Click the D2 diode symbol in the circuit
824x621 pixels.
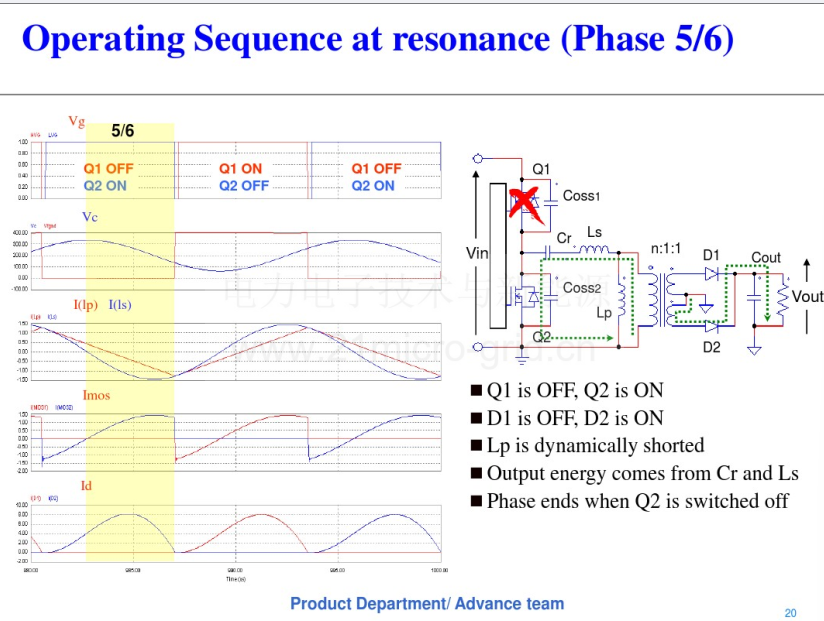tap(712, 327)
